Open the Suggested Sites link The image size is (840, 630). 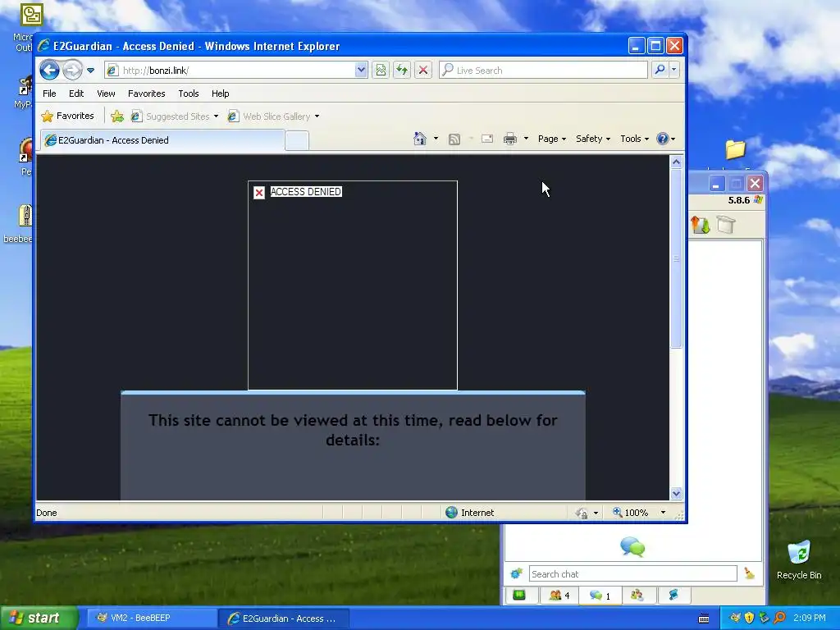175,116
